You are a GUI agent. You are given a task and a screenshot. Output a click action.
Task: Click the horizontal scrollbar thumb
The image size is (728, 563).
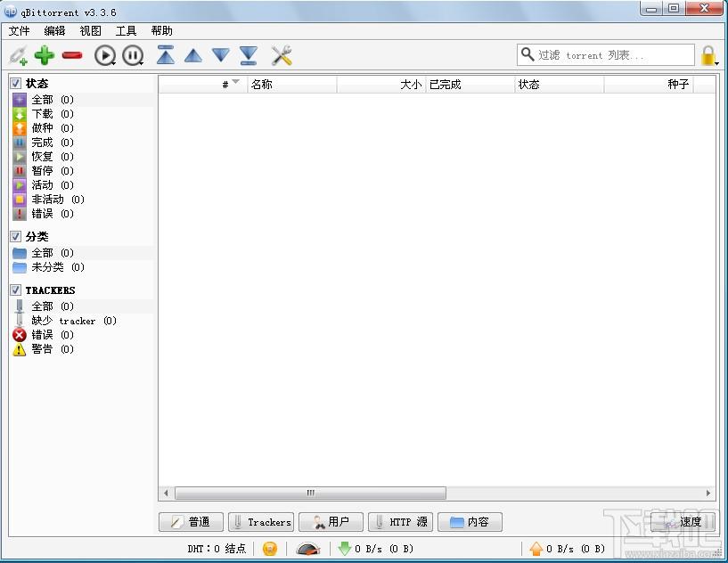[310, 493]
